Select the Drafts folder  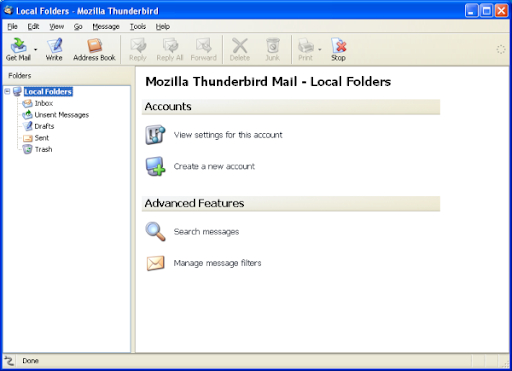44,126
